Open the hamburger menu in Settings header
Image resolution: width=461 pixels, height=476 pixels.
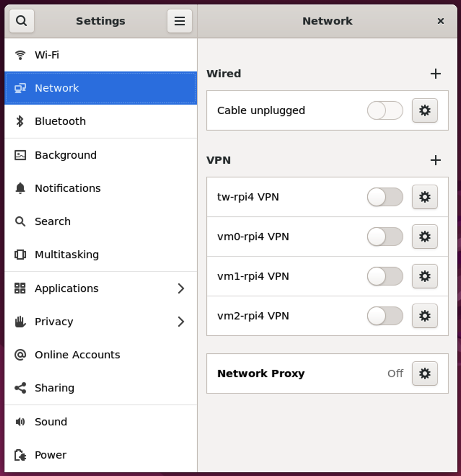(180, 21)
